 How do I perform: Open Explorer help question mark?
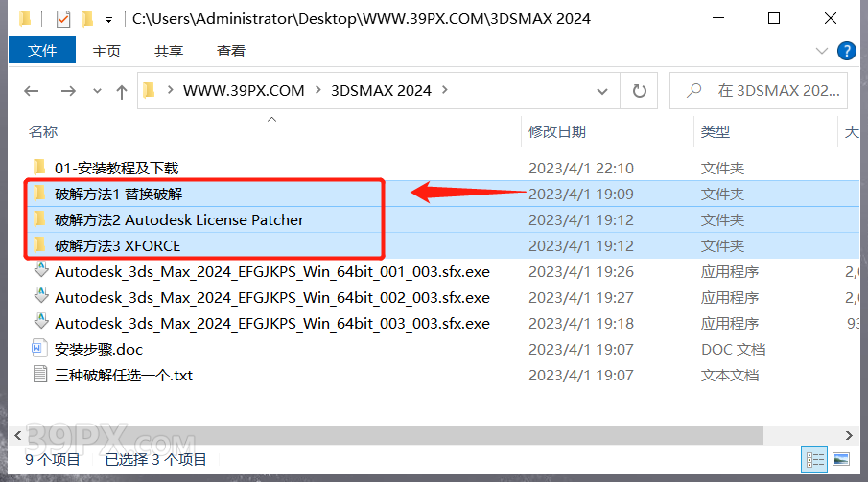tap(846, 51)
